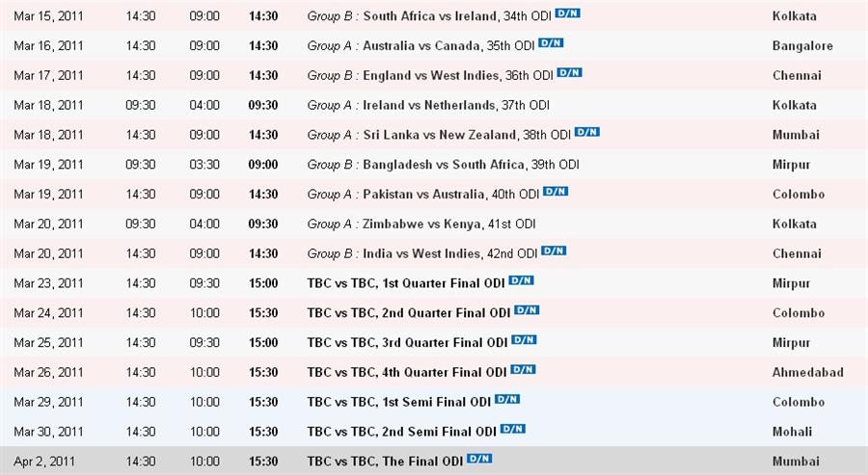
Task: Click Ahmedabad venue in Mar 26 row
Action: [807, 372]
